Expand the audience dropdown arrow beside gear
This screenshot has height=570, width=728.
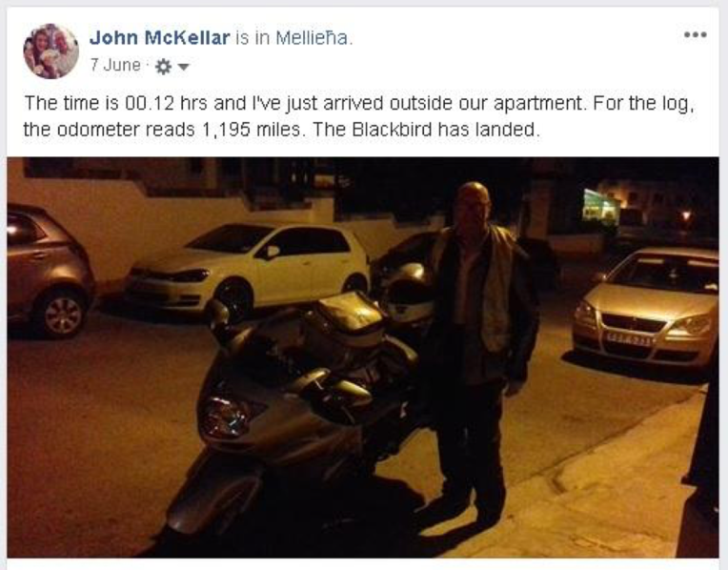pos(184,67)
